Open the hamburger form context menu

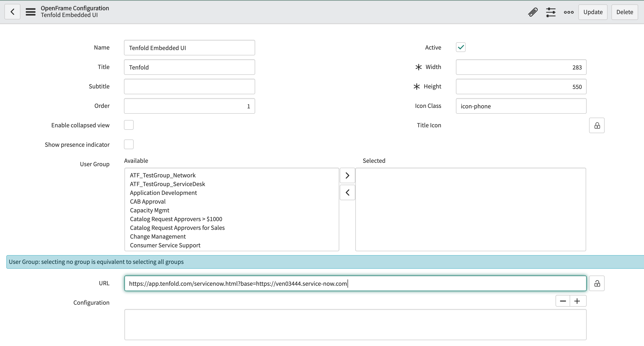tap(31, 11)
